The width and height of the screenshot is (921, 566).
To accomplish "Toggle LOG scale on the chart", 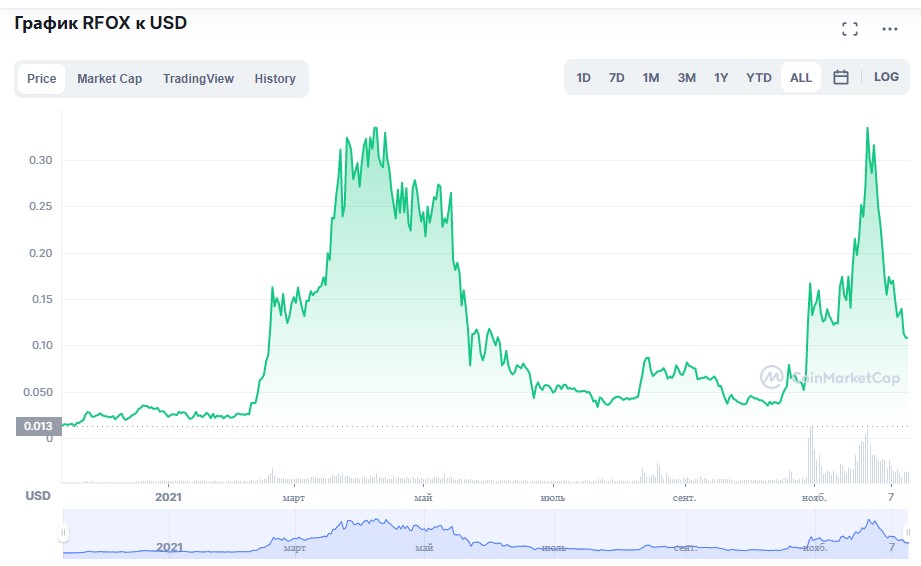I will [x=886, y=77].
